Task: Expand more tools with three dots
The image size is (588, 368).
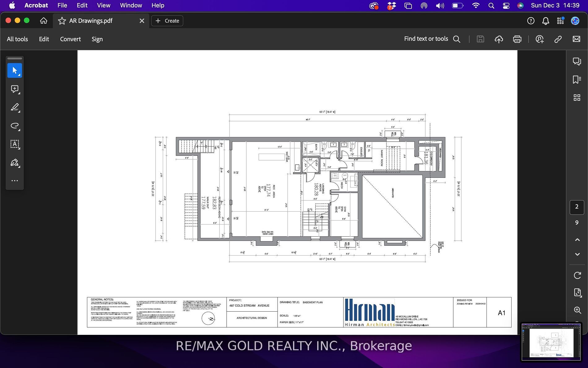Action: 15,181
